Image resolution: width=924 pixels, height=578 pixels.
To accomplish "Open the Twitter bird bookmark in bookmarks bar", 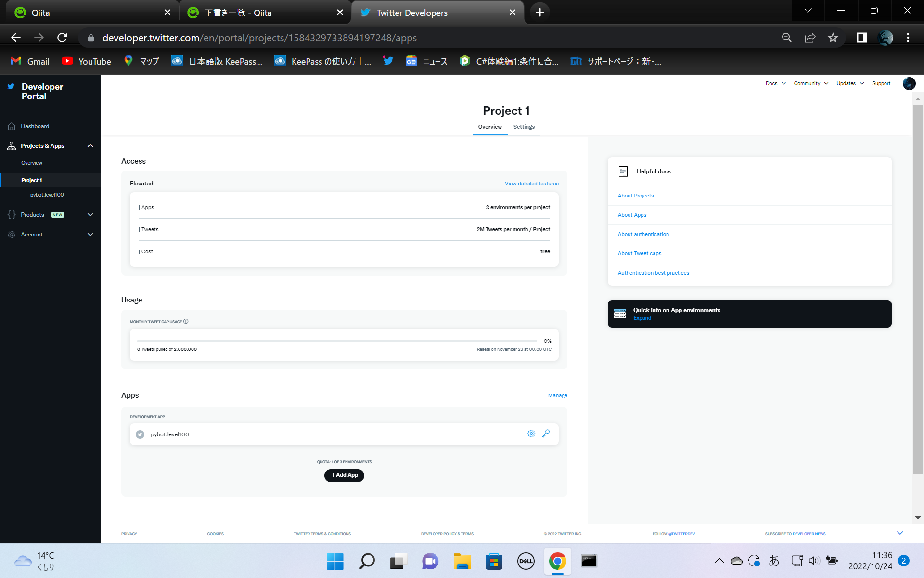I will click(x=388, y=61).
